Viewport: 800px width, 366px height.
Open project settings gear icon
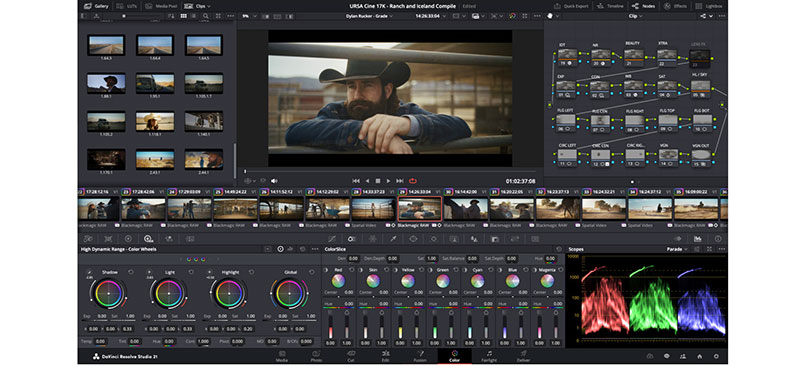click(x=716, y=356)
